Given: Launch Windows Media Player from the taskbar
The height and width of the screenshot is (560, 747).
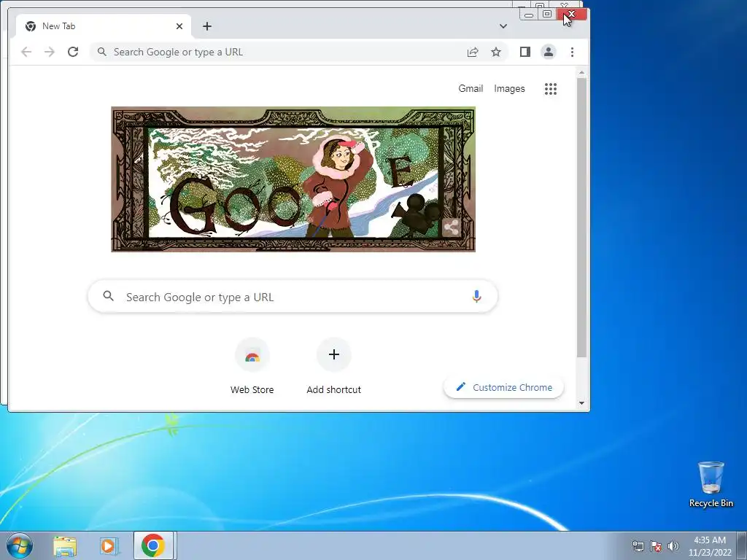Looking at the screenshot, I should (109, 546).
